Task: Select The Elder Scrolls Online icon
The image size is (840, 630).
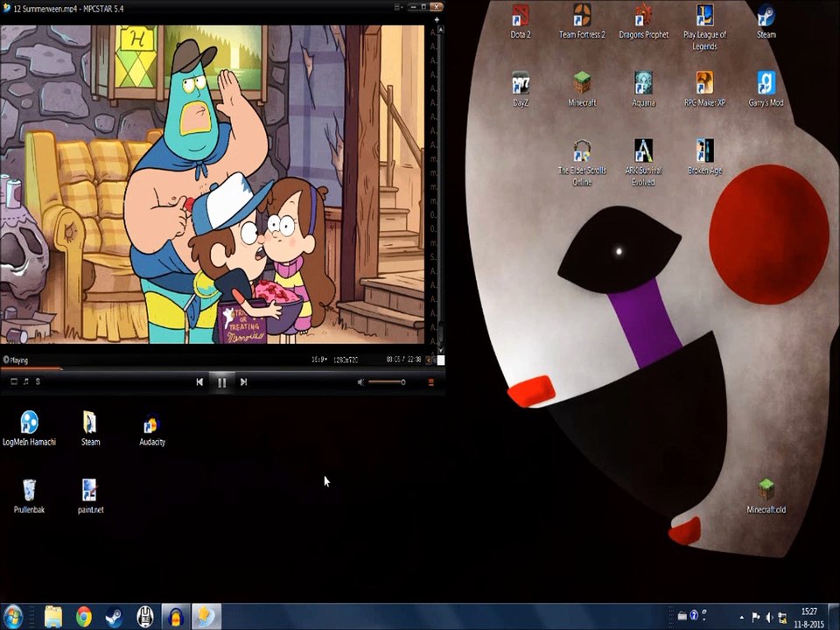Action: click(x=582, y=163)
